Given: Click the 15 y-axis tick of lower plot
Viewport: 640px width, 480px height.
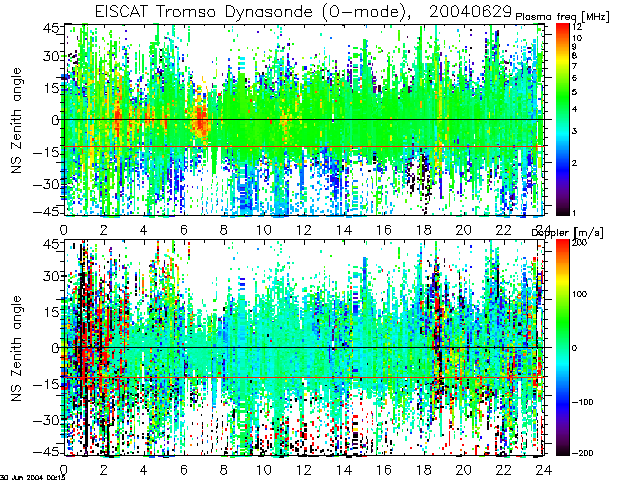Looking at the screenshot, I should 51,312.
